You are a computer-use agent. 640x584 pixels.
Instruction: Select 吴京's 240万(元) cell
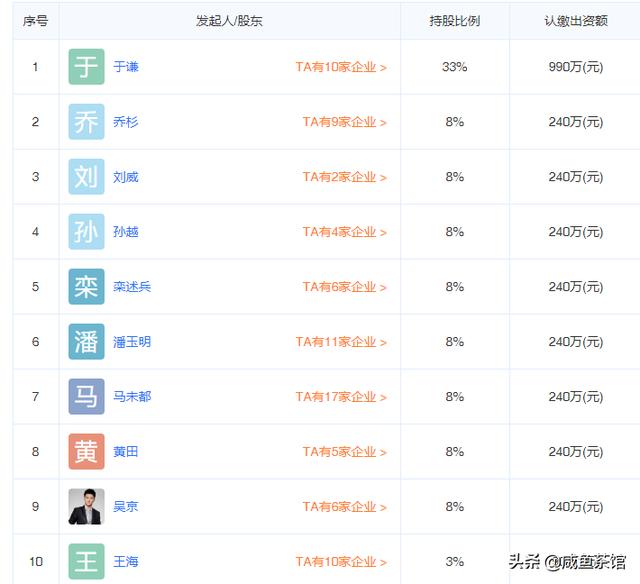(576, 506)
